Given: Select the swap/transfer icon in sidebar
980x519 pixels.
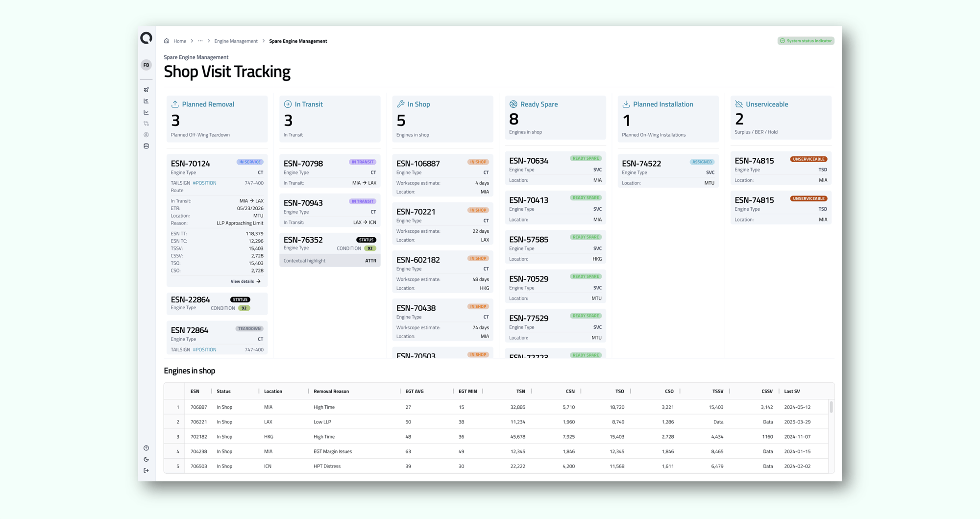Looking at the screenshot, I should pyautogui.click(x=146, y=123).
